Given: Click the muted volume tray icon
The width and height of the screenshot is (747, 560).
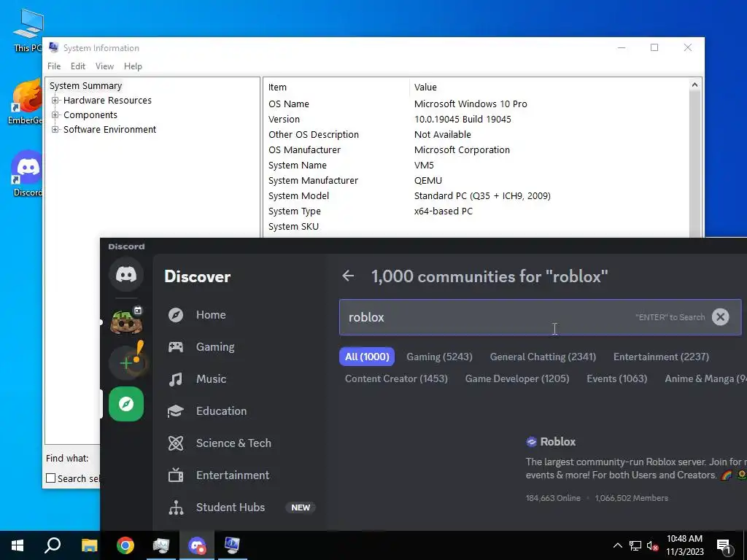Looking at the screenshot, I should pos(652,545).
